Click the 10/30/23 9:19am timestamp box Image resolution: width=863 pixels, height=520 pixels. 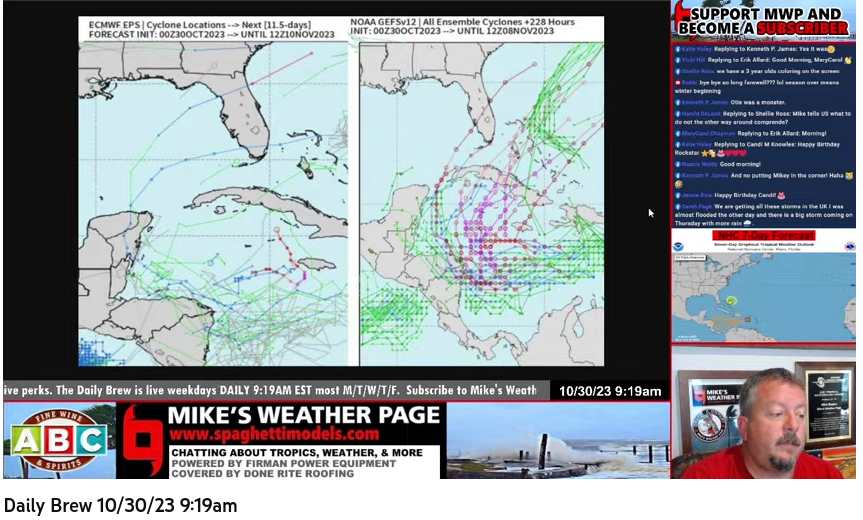point(610,391)
